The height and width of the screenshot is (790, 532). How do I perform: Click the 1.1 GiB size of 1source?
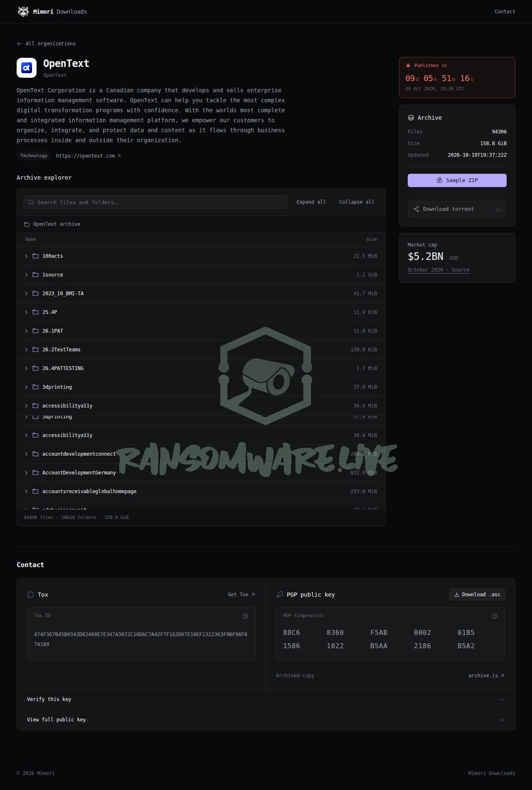tap(367, 275)
